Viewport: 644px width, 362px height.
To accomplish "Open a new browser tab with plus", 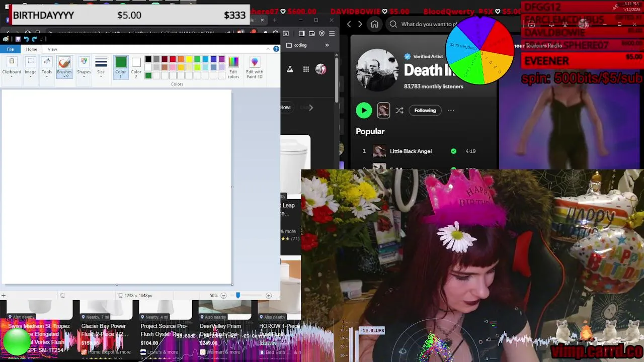I will [x=275, y=20].
